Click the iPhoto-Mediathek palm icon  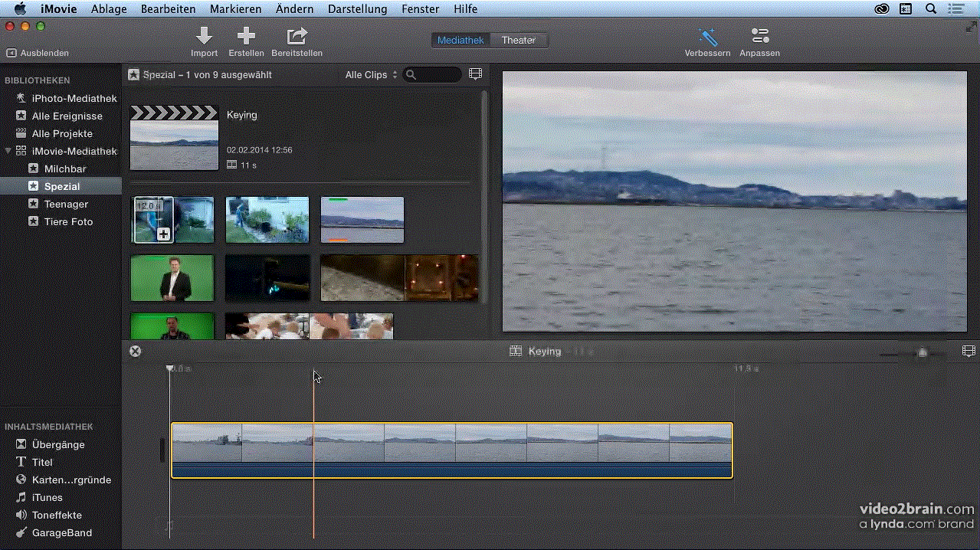tap(21, 98)
